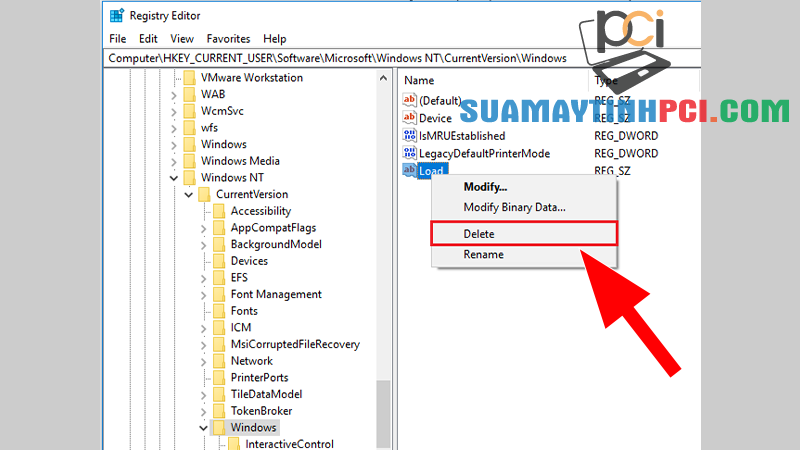Expand the wfs key
This screenshot has height=450, width=800.
click(x=173, y=129)
